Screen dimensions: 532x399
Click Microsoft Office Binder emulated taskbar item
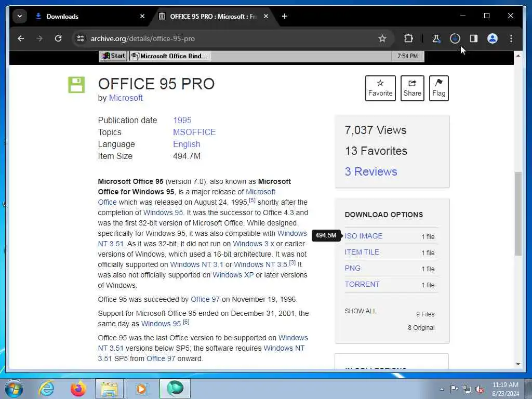(x=170, y=56)
